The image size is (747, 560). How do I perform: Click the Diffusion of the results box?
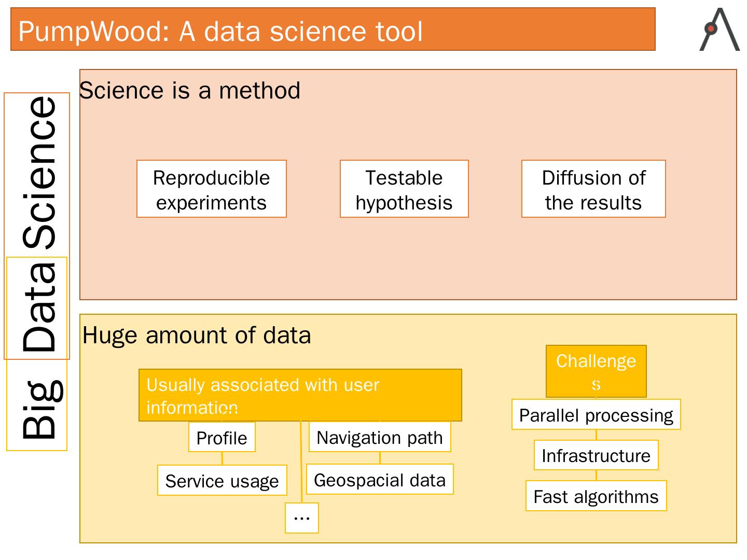pos(593,189)
